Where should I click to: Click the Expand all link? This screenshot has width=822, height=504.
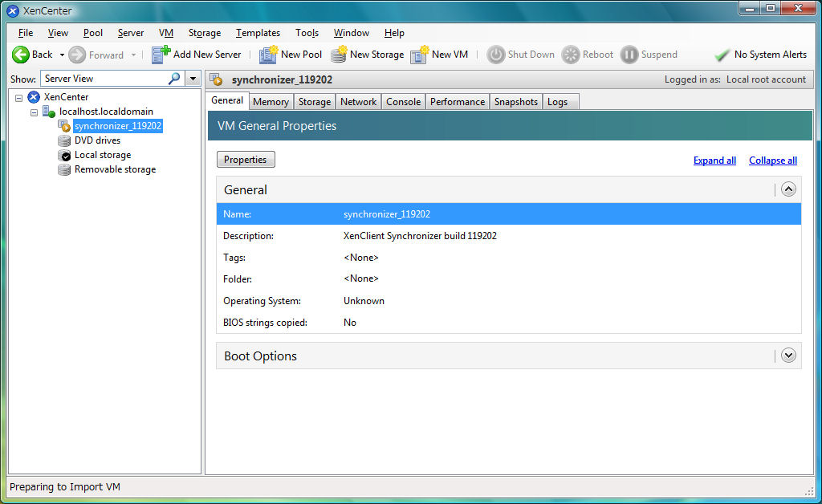(714, 161)
